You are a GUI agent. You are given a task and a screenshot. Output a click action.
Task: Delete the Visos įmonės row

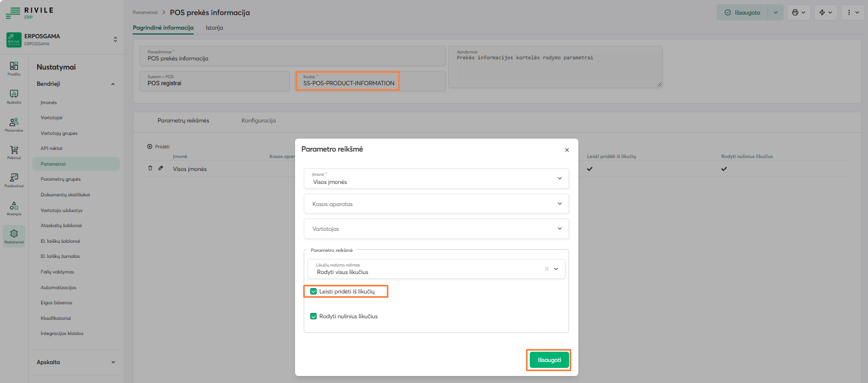pyautogui.click(x=150, y=168)
